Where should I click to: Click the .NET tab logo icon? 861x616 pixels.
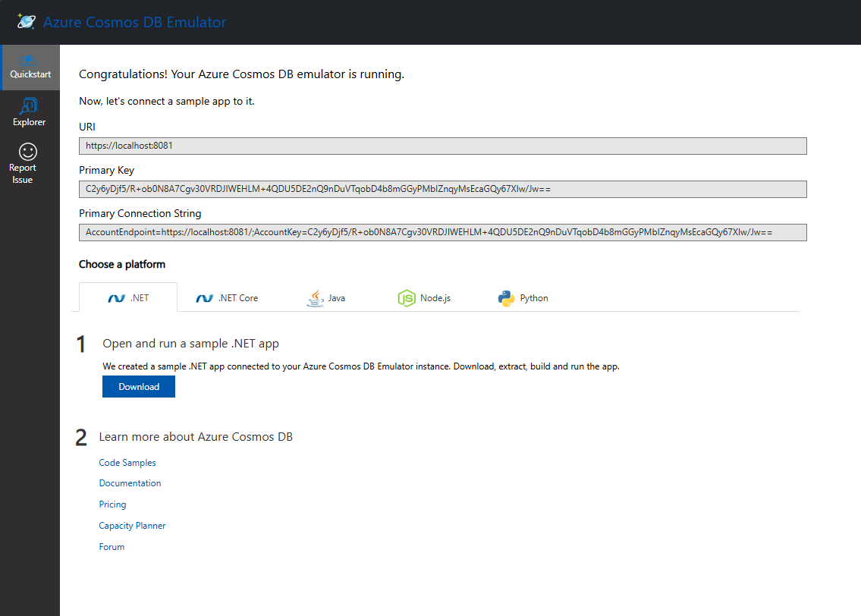coord(116,298)
